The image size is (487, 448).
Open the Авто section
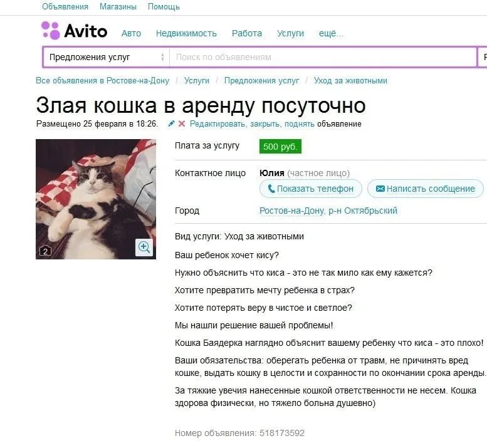(131, 33)
